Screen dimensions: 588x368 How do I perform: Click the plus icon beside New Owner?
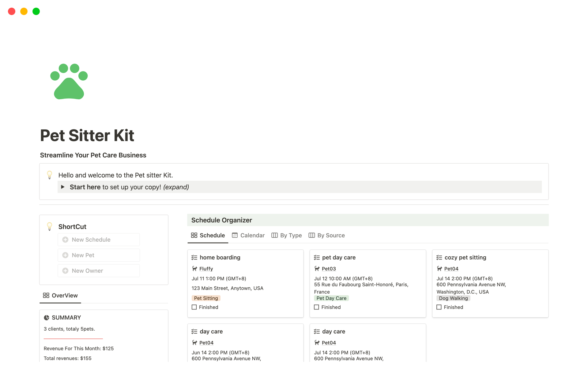(65, 271)
